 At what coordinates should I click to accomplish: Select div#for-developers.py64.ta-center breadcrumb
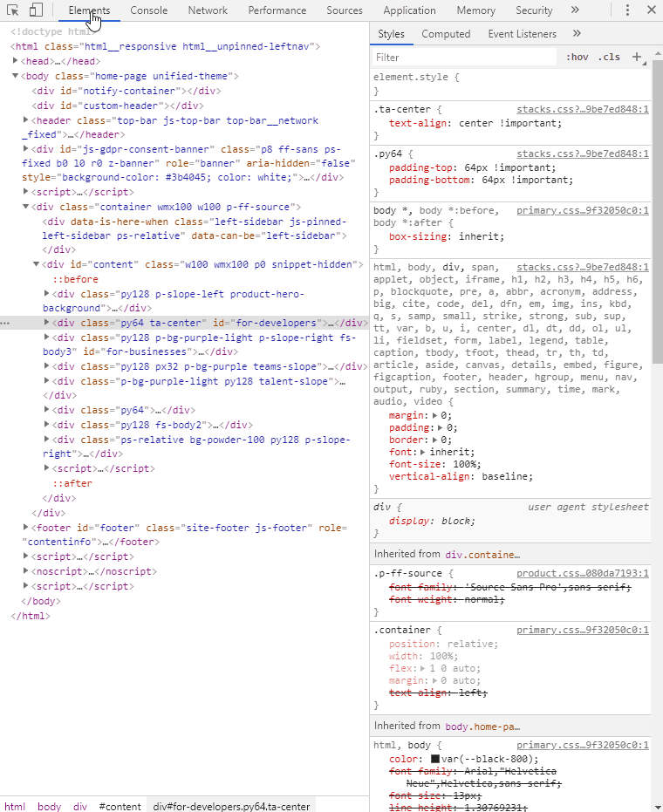[231, 806]
